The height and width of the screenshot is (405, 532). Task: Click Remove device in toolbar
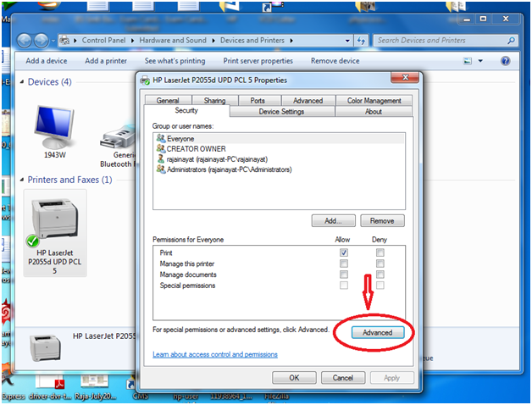(335, 61)
